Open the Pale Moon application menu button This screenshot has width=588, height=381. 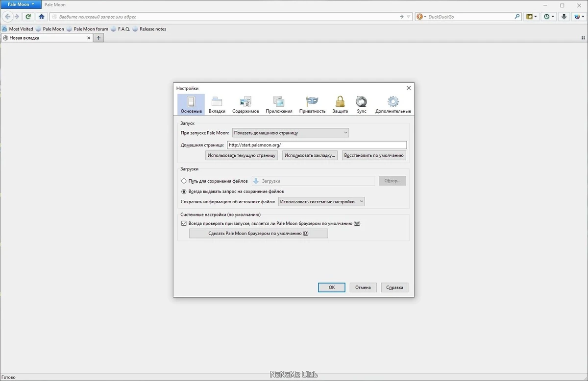[x=21, y=4]
